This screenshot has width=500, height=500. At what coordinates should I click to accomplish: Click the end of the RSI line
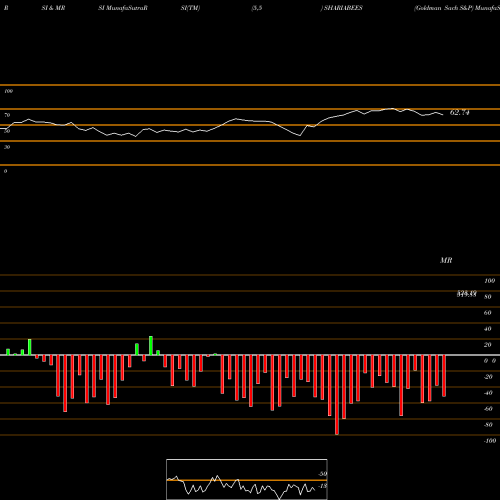(443, 115)
